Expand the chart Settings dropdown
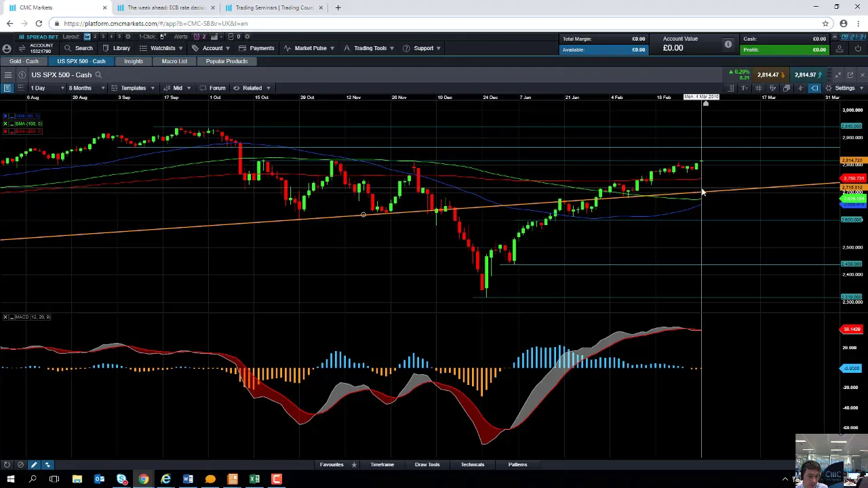Image resolution: width=868 pixels, height=488 pixels. click(844, 88)
